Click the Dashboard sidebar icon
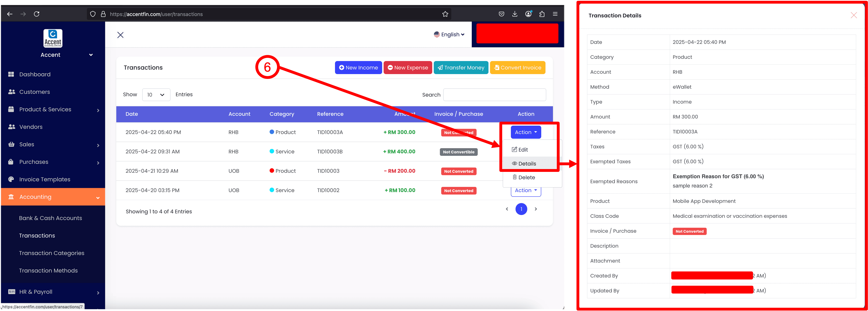 point(11,74)
